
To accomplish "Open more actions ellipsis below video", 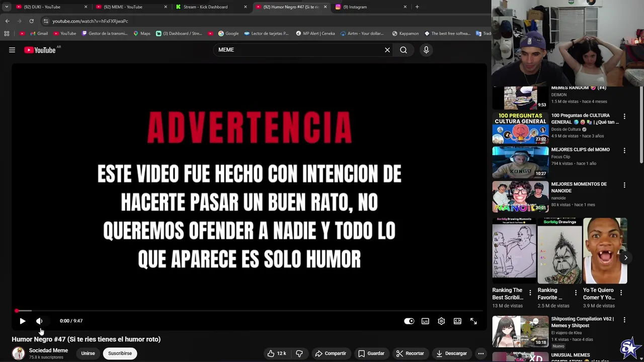I will click(x=481, y=353).
